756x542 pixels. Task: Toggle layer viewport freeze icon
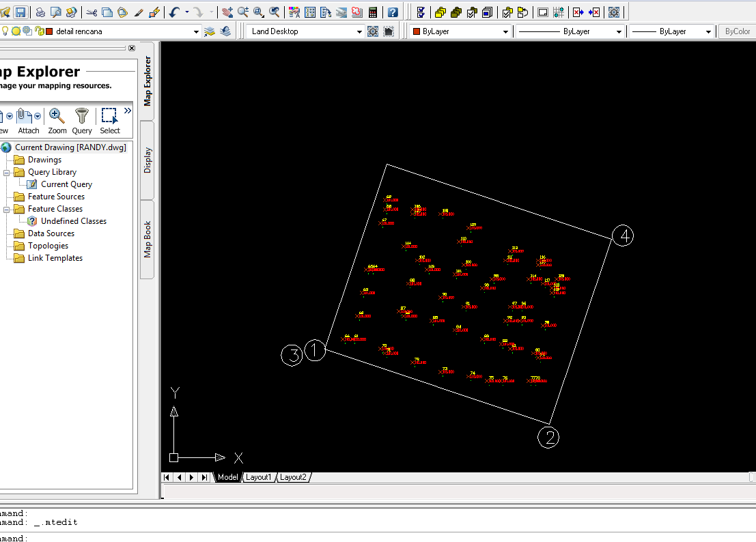coord(27,31)
